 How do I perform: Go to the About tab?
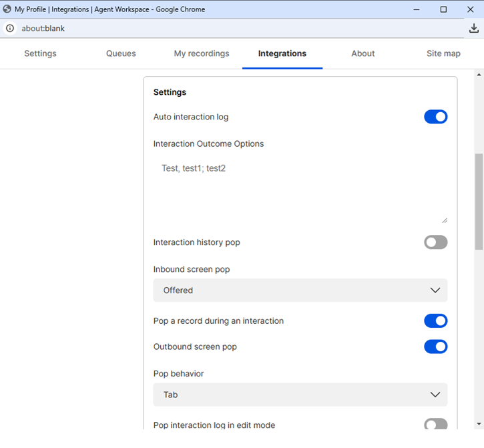(x=362, y=53)
